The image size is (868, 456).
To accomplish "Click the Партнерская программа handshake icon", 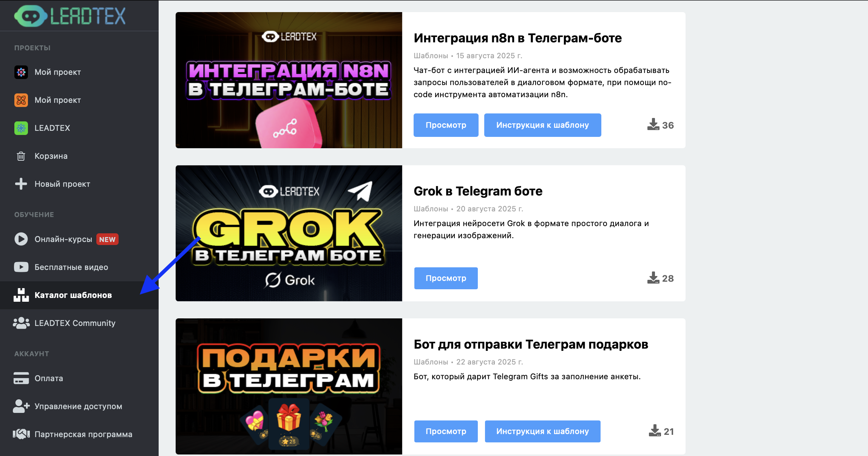I will click(21, 434).
